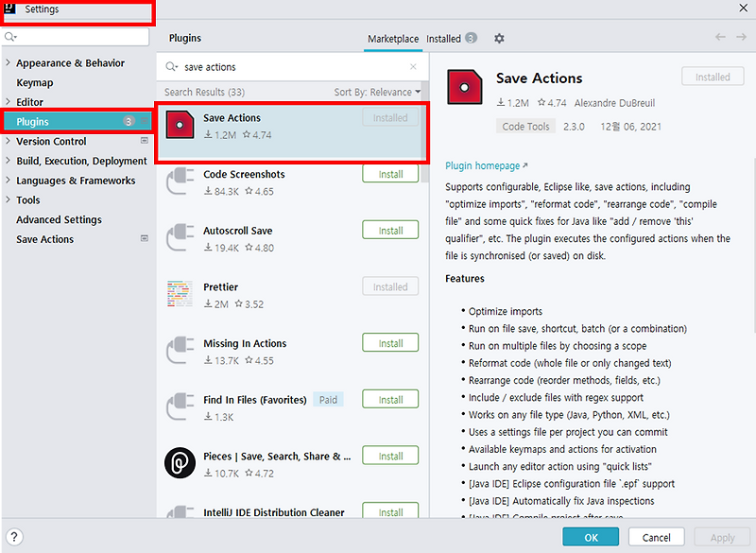The image size is (756, 553).
Task: Expand the Appearance & Behavior section
Action: tap(69, 62)
